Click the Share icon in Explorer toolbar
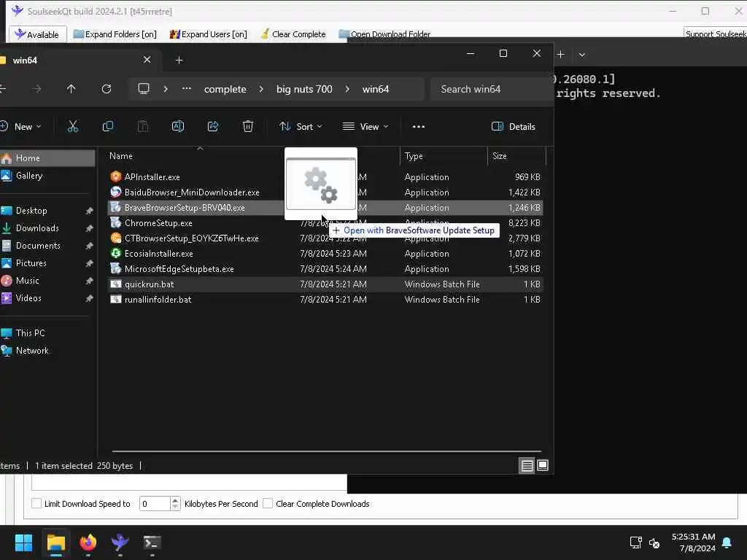The width and height of the screenshot is (747, 560). [213, 127]
